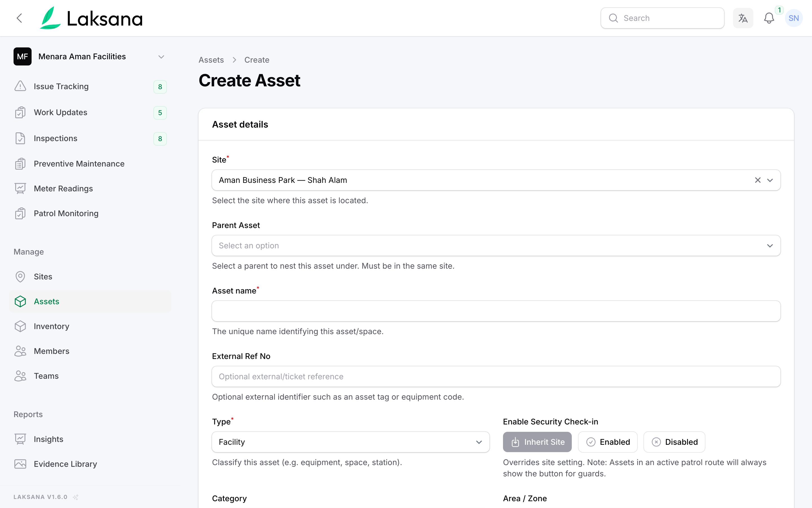Click the Evidence Library image icon
Screen dimensions: 812x508
tap(20, 464)
